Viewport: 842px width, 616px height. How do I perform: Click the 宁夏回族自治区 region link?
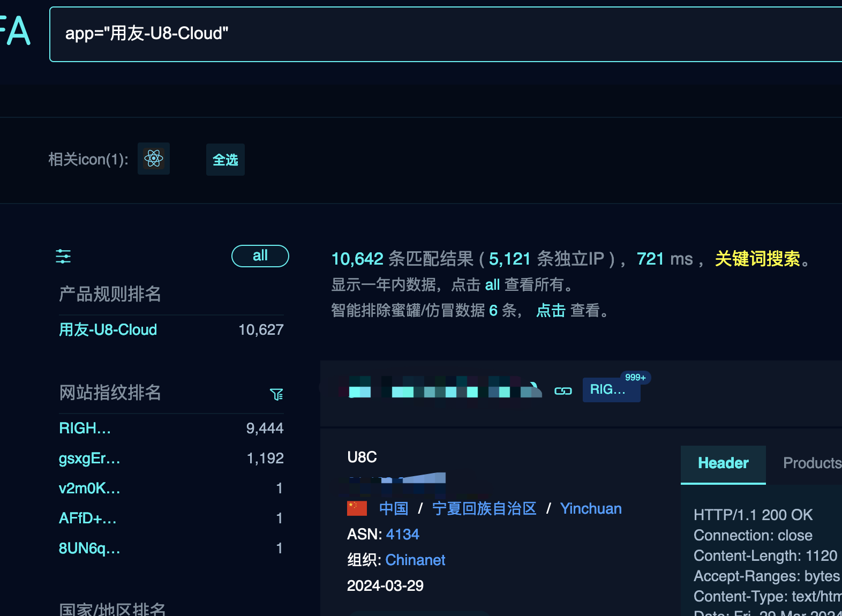[x=484, y=508]
